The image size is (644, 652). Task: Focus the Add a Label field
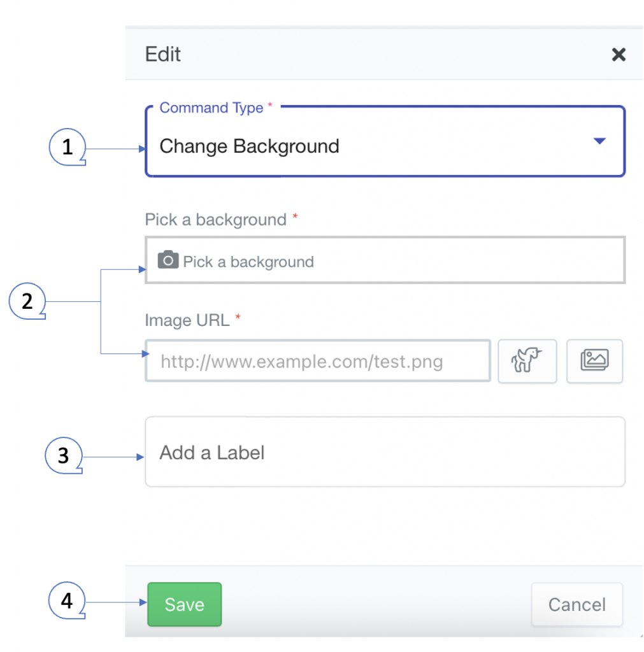tap(385, 451)
